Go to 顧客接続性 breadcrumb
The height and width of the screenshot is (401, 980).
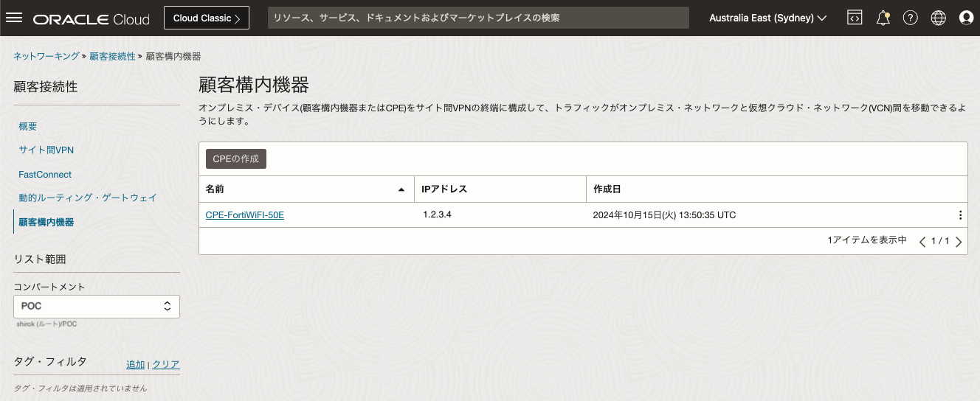click(112, 56)
